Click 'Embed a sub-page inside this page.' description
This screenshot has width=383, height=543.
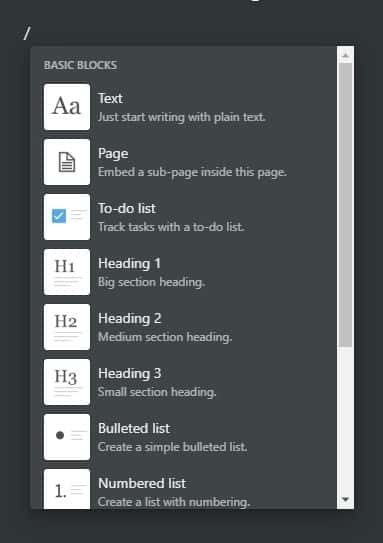pyautogui.click(x=193, y=172)
